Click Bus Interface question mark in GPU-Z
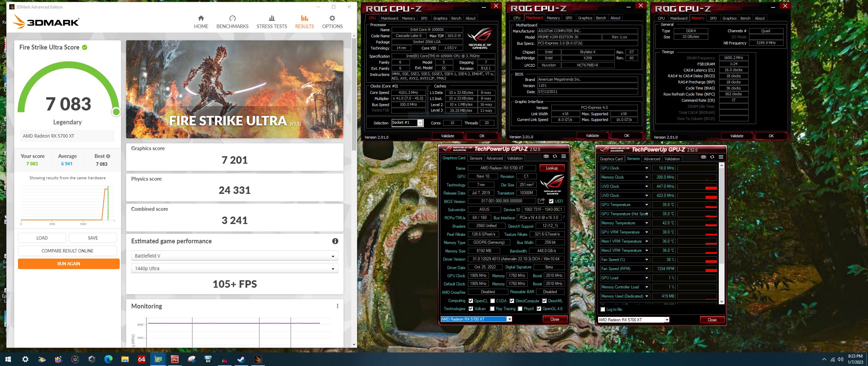The height and width of the screenshot is (366, 868). [564, 218]
